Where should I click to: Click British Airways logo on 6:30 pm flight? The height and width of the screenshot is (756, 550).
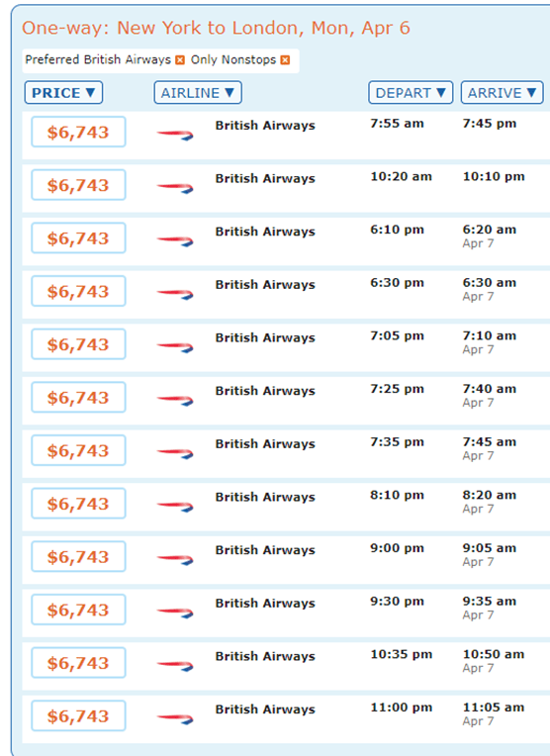tap(175, 294)
